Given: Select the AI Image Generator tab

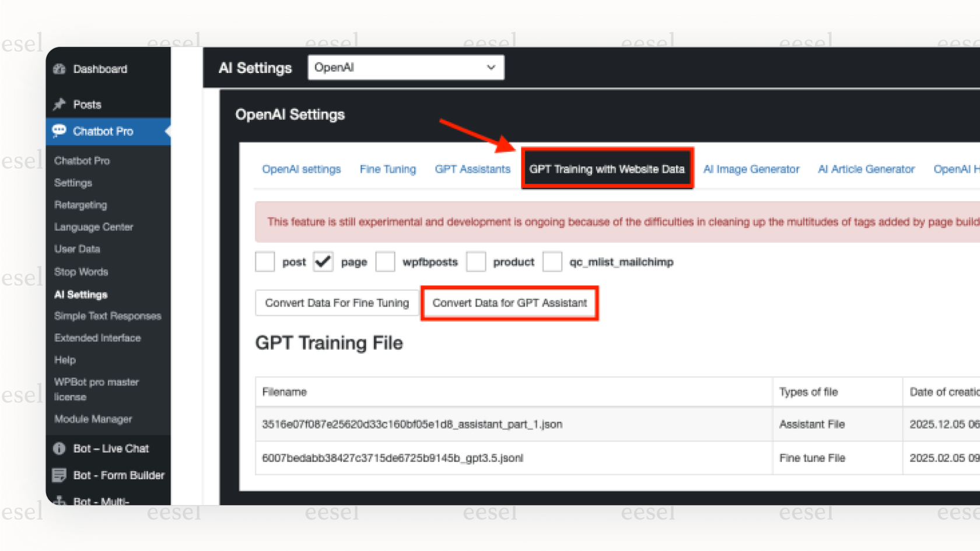Looking at the screenshot, I should click(x=751, y=169).
